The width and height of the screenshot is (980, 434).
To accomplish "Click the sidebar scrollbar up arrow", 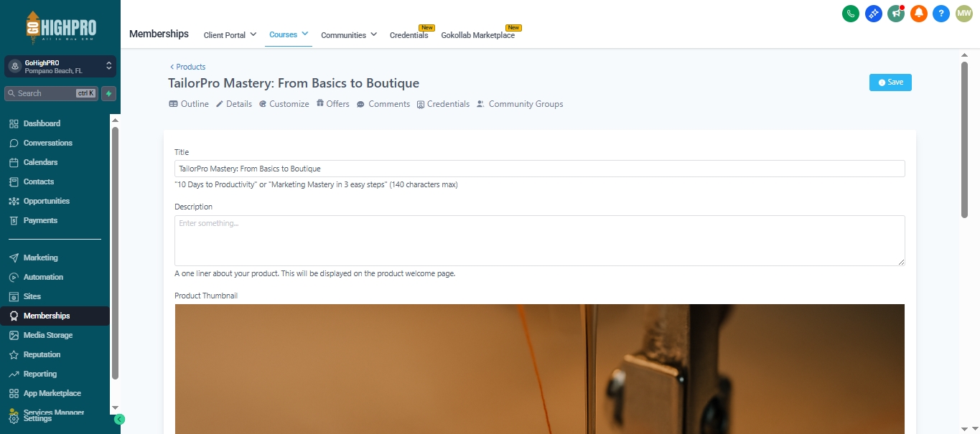I will 115,120.
